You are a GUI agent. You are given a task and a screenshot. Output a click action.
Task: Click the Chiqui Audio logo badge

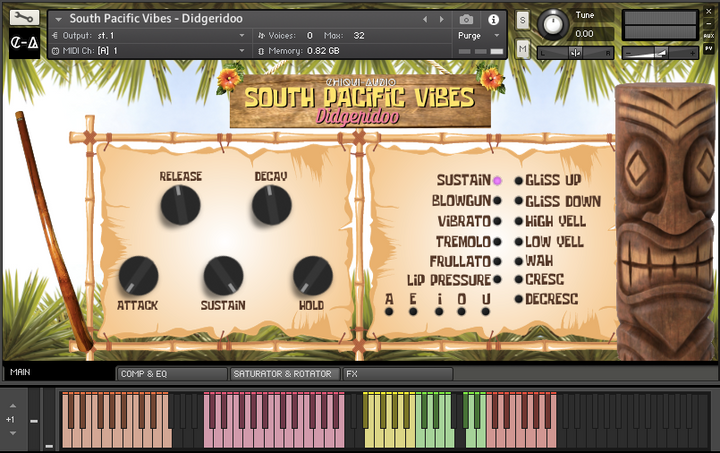pyautogui.click(x=24, y=43)
